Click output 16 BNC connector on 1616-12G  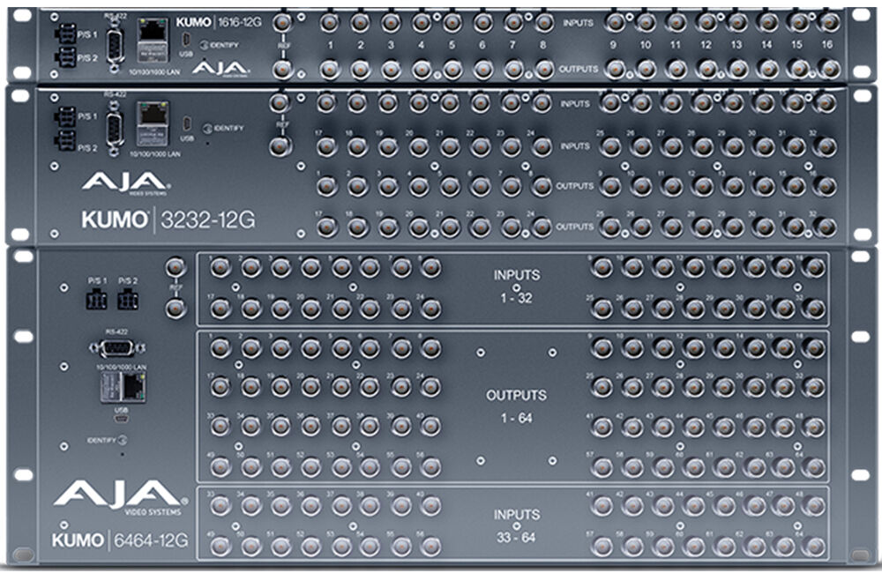click(x=827, y=70)
